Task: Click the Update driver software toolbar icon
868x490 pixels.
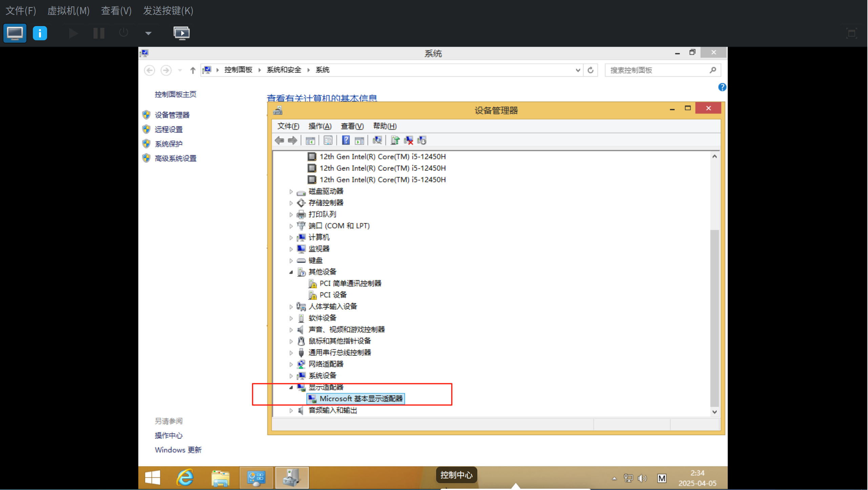Action: coord(395,140)
